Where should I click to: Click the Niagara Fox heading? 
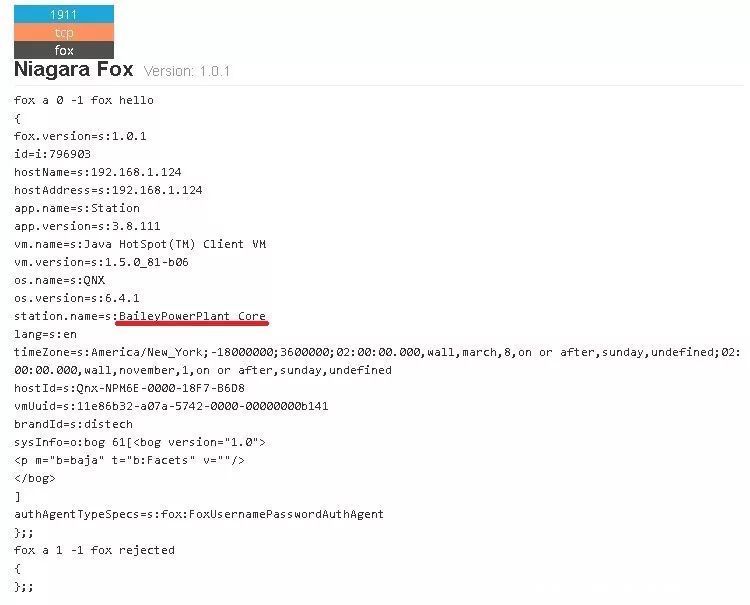[74, 69]
